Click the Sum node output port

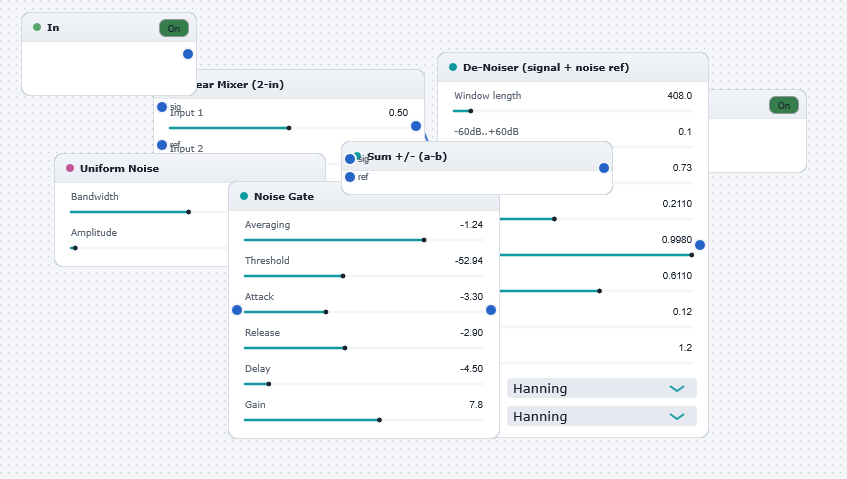pos(604,168)
